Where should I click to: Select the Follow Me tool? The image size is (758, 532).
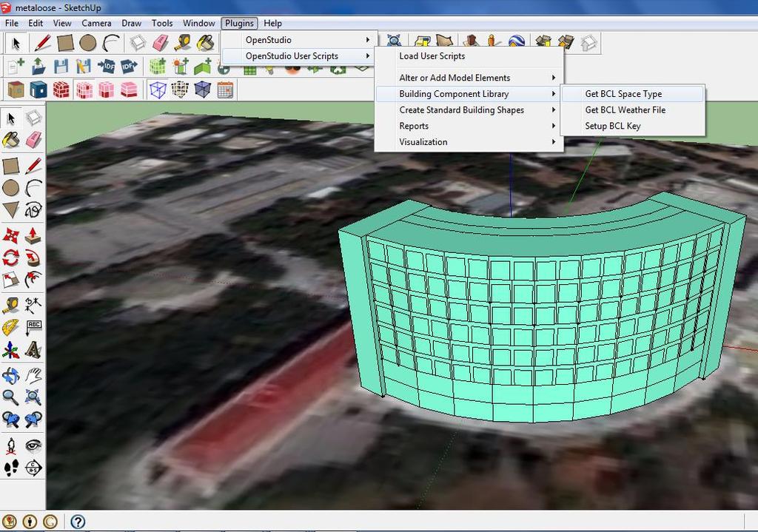(33, 257)
